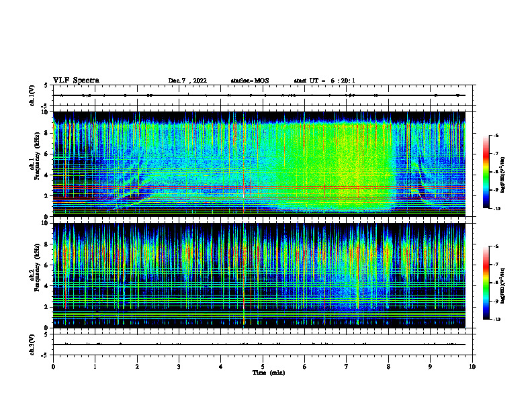Click time axis tick label "9"
Screen dimensions: 532x411
click(431, 367)
